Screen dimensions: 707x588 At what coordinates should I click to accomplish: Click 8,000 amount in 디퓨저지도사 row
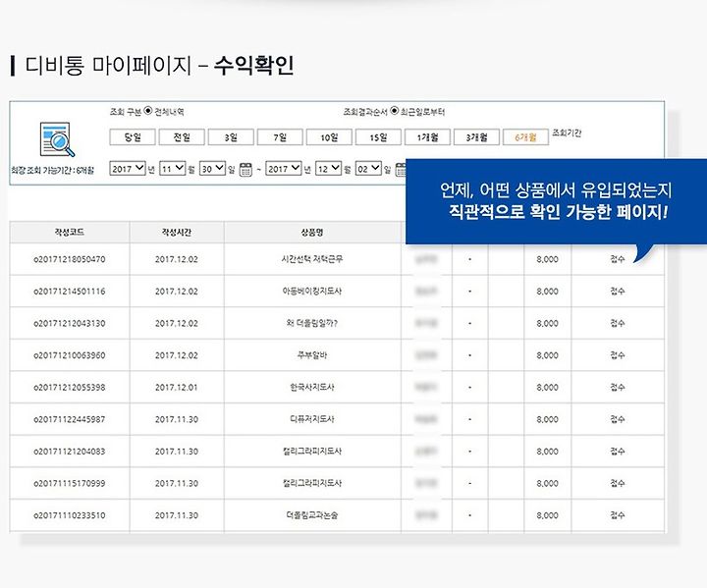point(547,419)
